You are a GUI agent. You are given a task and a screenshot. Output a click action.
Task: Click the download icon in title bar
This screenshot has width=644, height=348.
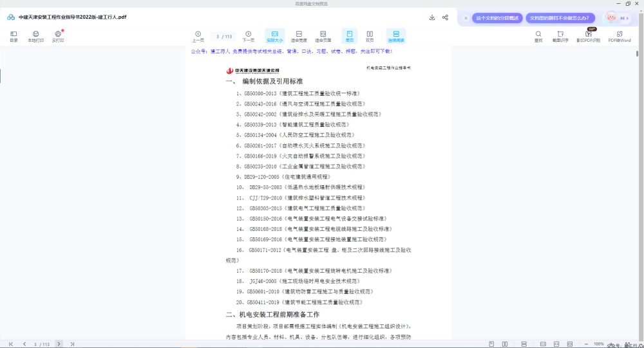pyautogui.click(x=431, y=17)
